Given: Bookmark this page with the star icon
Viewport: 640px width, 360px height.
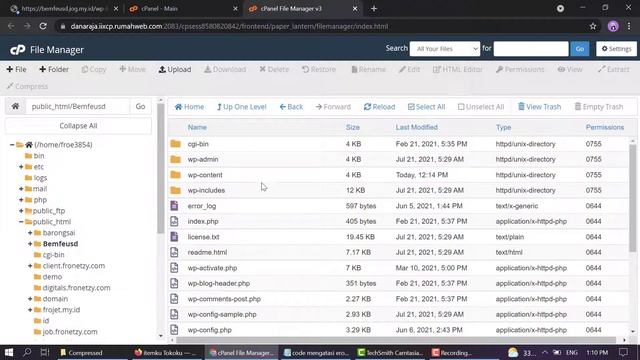Looking at the screenshot, I should click(x=593, y=27).
